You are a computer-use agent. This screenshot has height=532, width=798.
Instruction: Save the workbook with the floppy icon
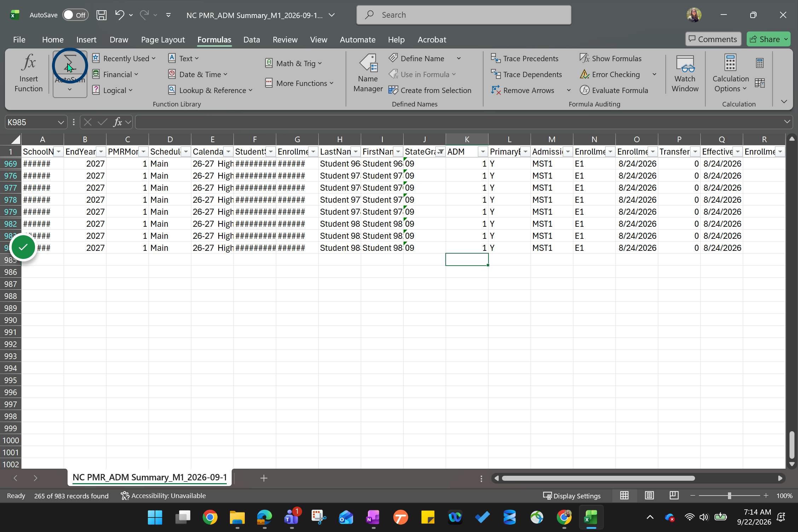(102, 15)
